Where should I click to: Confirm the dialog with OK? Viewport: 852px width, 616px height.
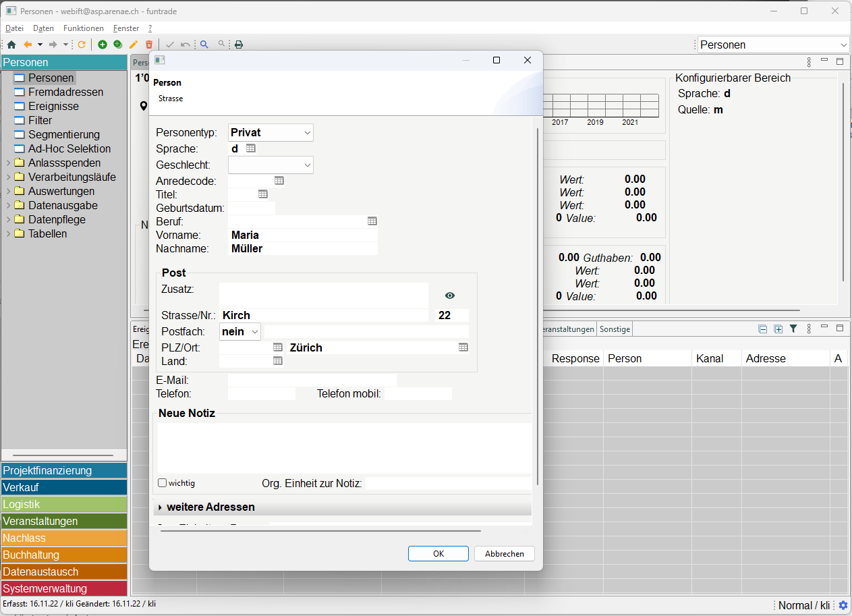click(x=438, y=553)
